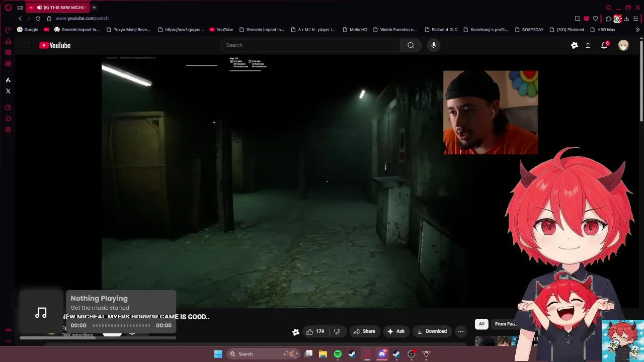Click the YouTube search magnifier button
The image size is (644, 362).
tap(411, 45)
